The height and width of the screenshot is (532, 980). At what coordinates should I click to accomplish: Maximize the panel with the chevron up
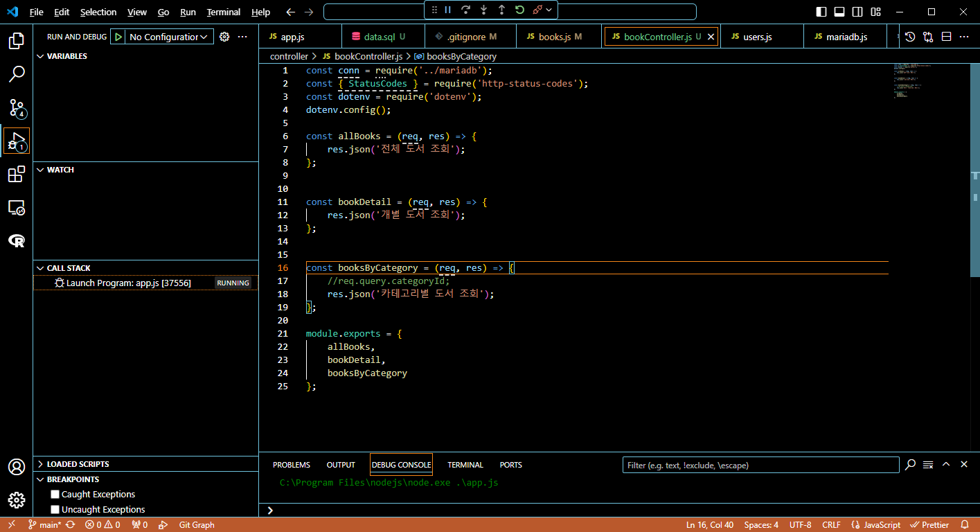[x=946, y=464]
